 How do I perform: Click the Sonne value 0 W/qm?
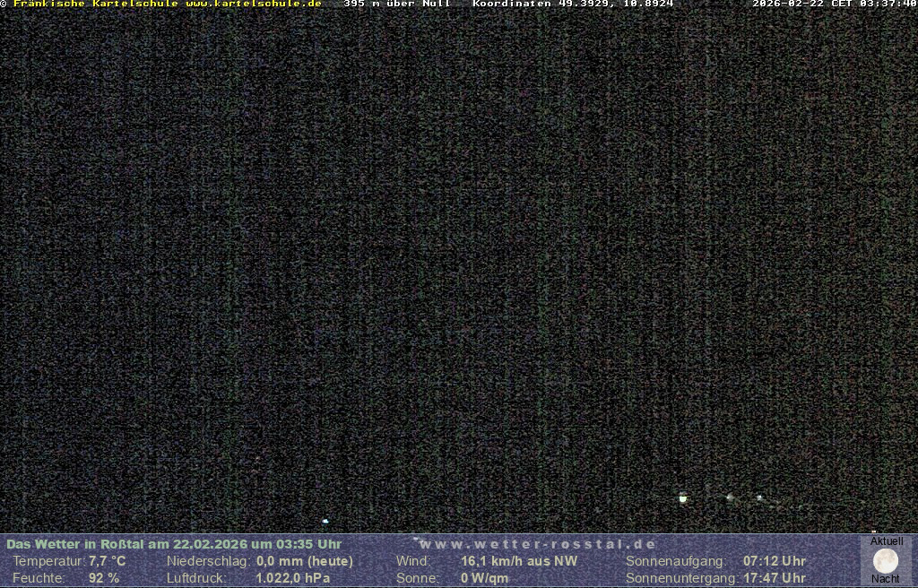click(484, 578)
